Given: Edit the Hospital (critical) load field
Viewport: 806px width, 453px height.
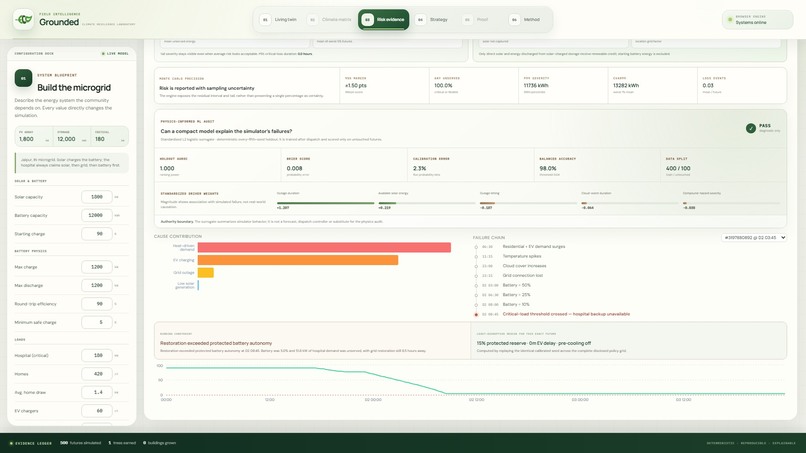Looking at the screenshot, I should pos(97,355).
